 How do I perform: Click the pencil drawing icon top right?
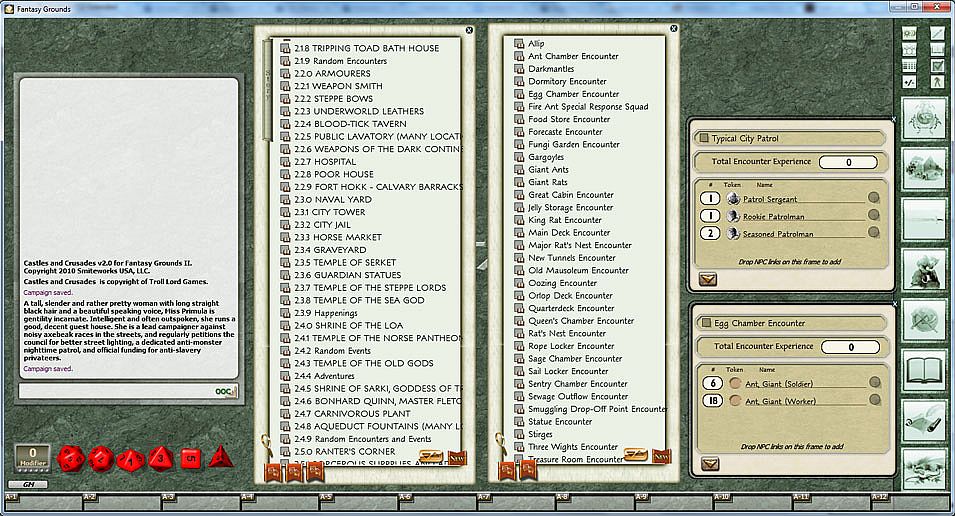pyautogui.click(x=937, y=33)
